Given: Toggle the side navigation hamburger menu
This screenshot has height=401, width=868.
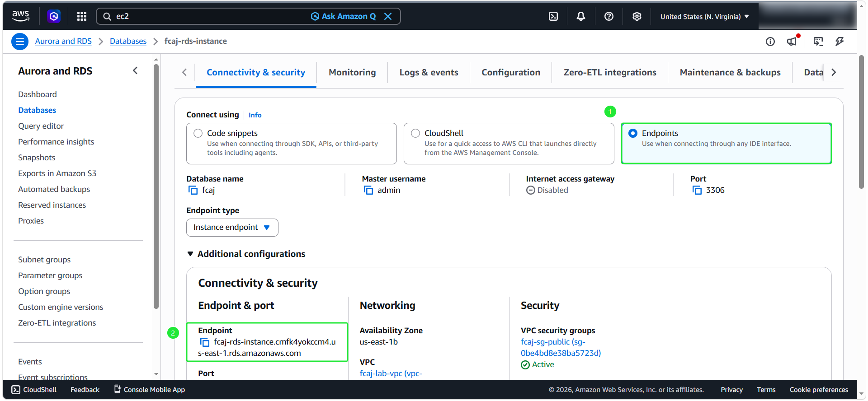Looking at the screenshot, I should [19, 42].
